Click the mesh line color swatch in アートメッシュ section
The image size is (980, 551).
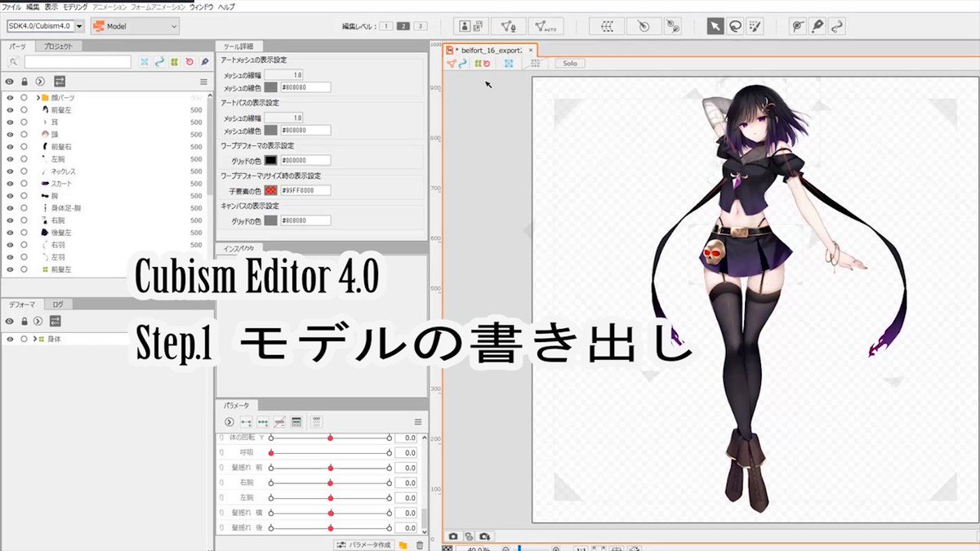pos(270,87)
